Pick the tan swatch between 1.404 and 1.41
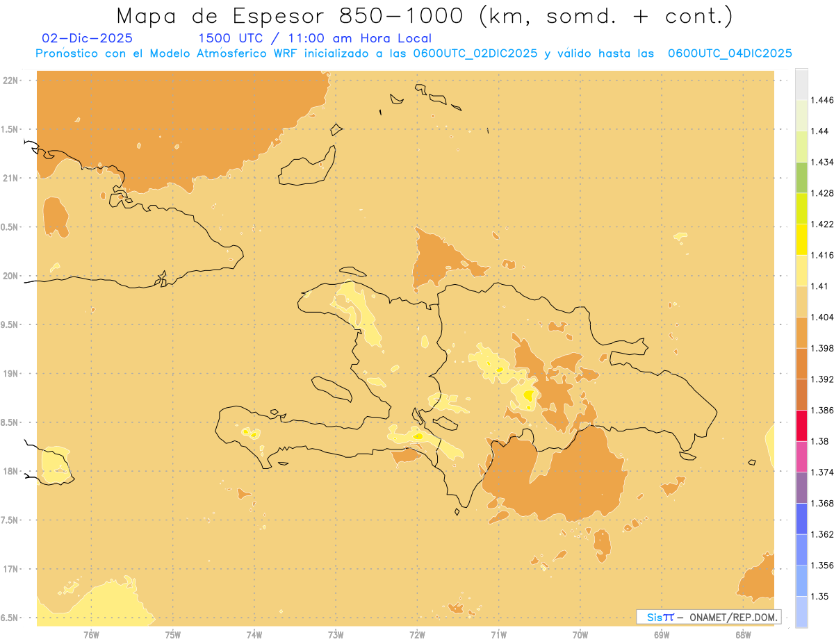This screenshot has height=644, width=834. point(801,302)
